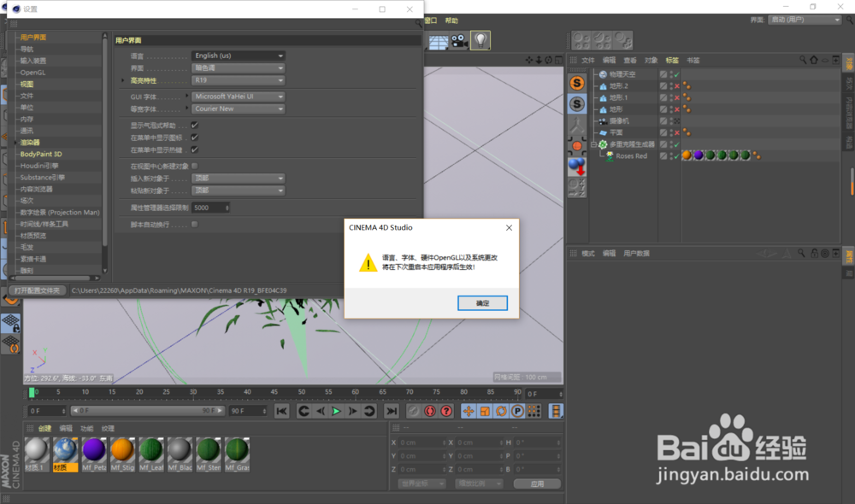Toggle the rotation key icon in timeline
The width and height of the screenshot is (855, 504).
pyautogui.click(x=501, y=412)
